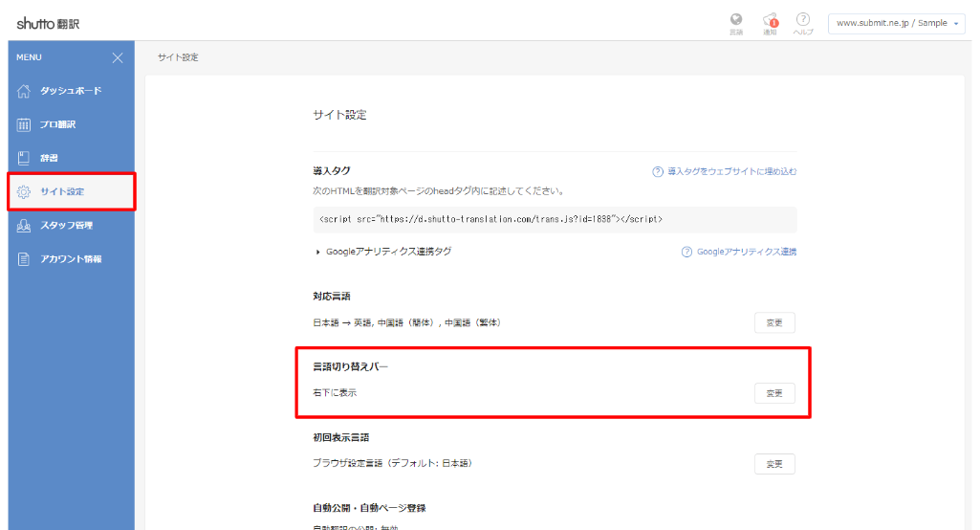The width and height of the screenshot is (980, 530).
Task: Open the ヘルプ question mark icon
Action: coord(803,19)
